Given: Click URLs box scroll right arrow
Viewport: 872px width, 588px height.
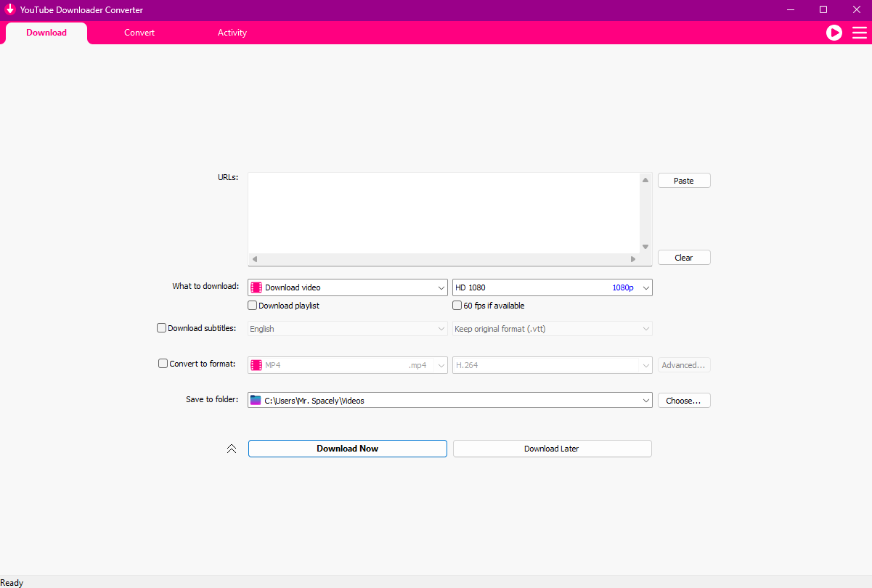Looking at the screenshot, I should click(633, 259).
